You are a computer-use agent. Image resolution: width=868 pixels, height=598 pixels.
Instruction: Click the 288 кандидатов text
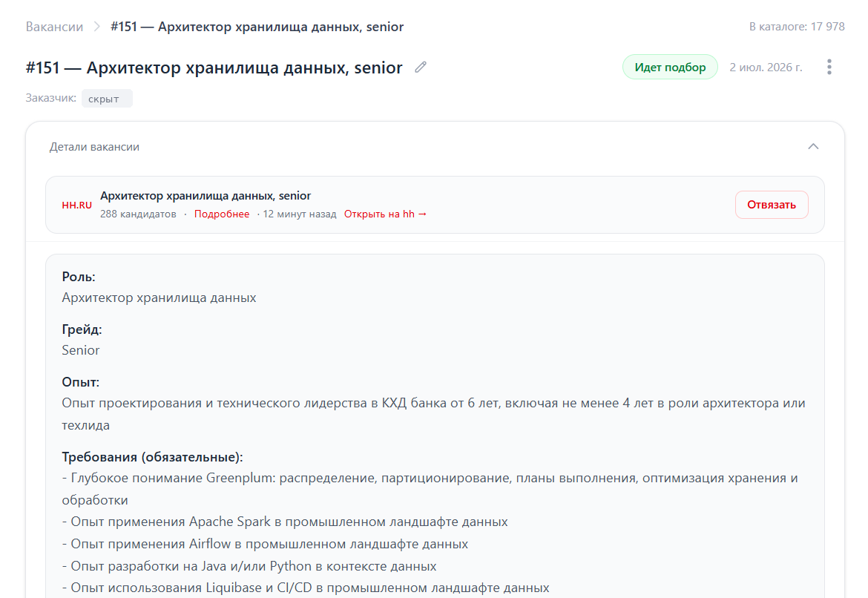click(x=138, y=214)
